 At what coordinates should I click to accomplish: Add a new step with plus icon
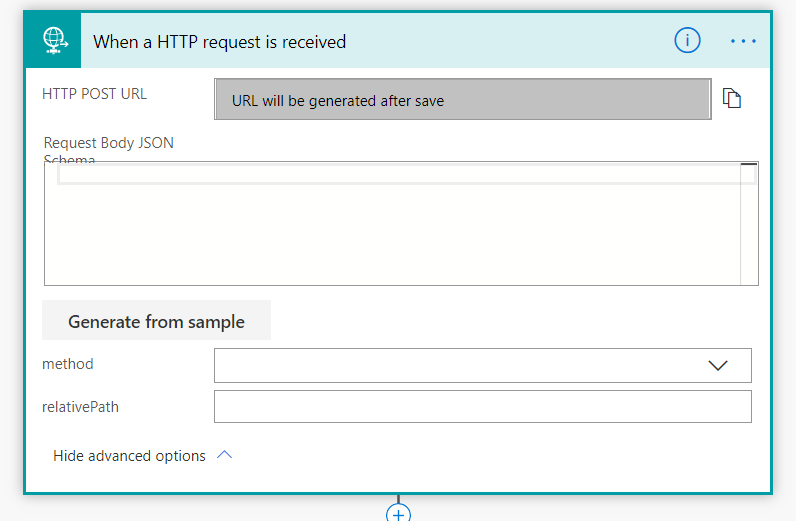click(398, 513)
